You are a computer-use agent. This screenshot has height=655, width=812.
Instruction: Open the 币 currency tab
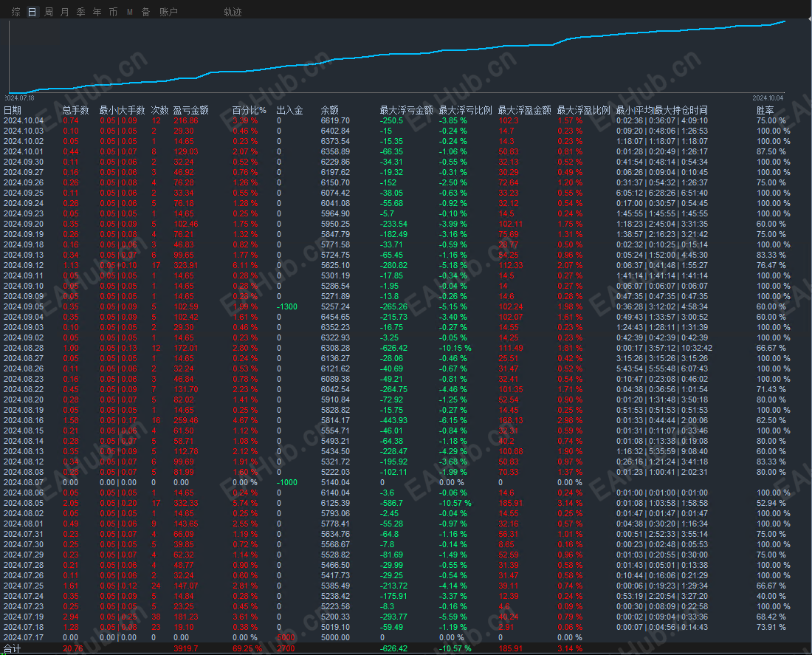tap(113, 12)
